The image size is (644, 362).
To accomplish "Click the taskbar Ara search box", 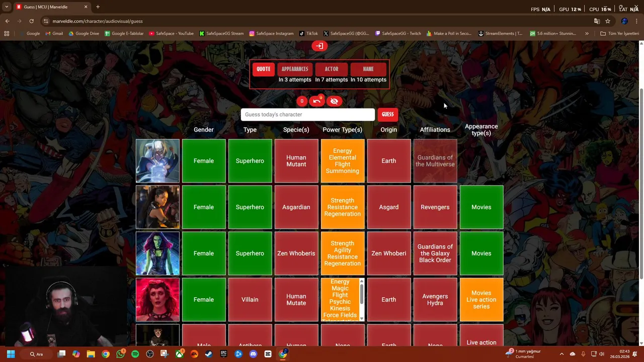I will coord(36,354).
